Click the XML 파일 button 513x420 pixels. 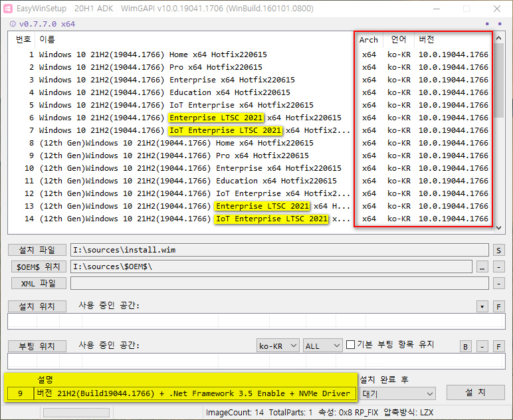coord(39,283)
